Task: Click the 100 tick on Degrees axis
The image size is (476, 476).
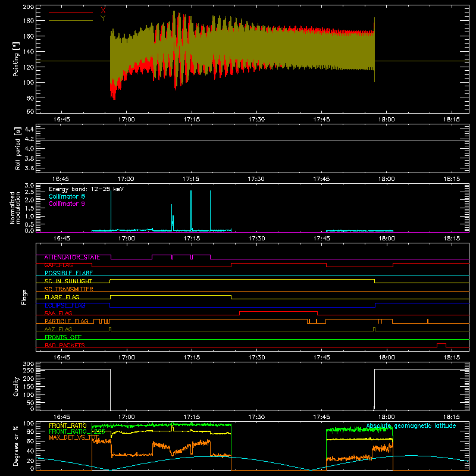Action: click(x=29, y=423)
